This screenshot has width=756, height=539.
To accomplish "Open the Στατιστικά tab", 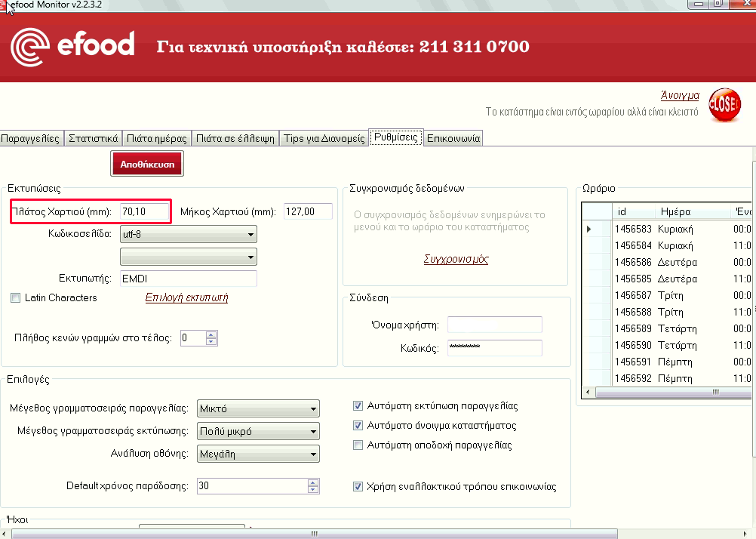I will tap(93, 138).
